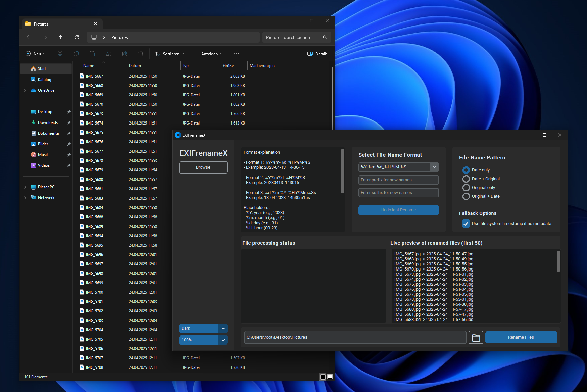Toggle use file system timestamp fallback checkbox
Viewport: 587px width, 392px height.
pos(466,224)
